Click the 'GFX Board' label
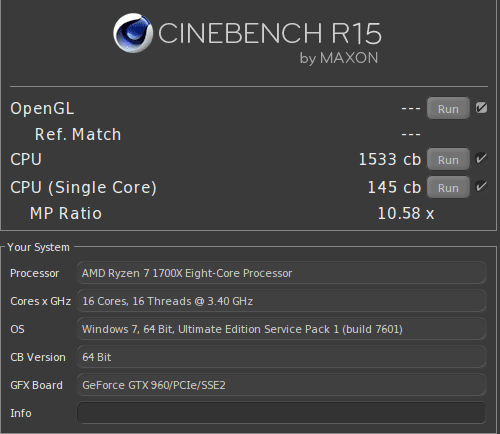 (x=37, y=385)
